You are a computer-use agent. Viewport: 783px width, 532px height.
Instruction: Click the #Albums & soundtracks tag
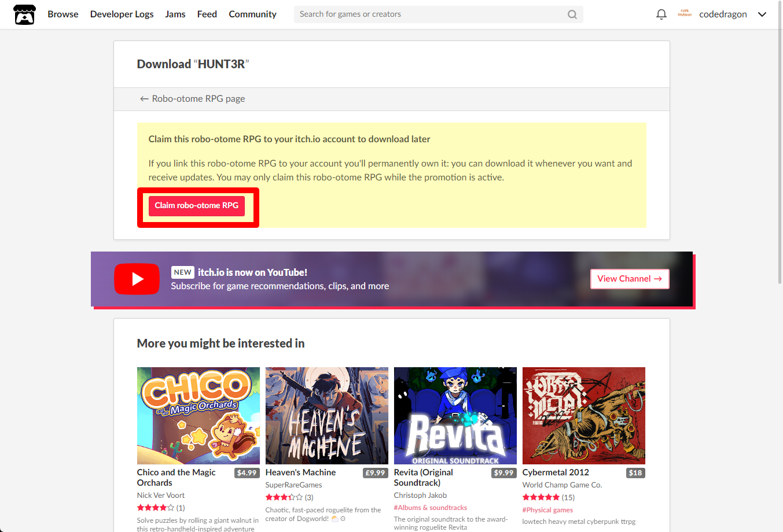pyautogui.click(x=431, y=508)
